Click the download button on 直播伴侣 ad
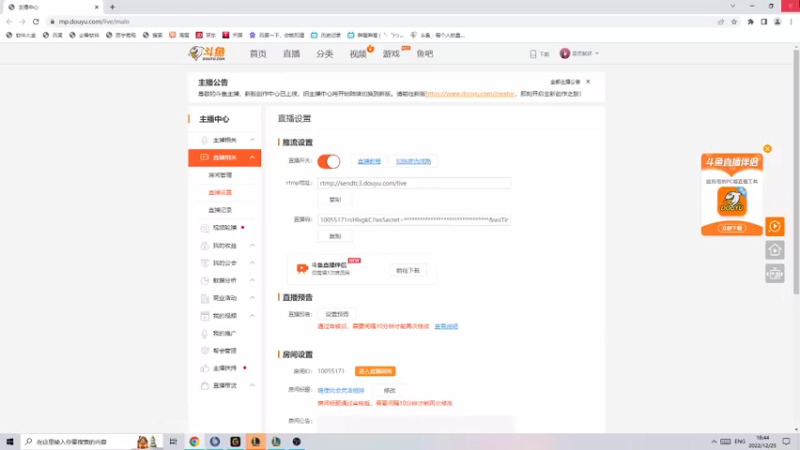Screen dimensions: 800x450 [x=732, y=228]
